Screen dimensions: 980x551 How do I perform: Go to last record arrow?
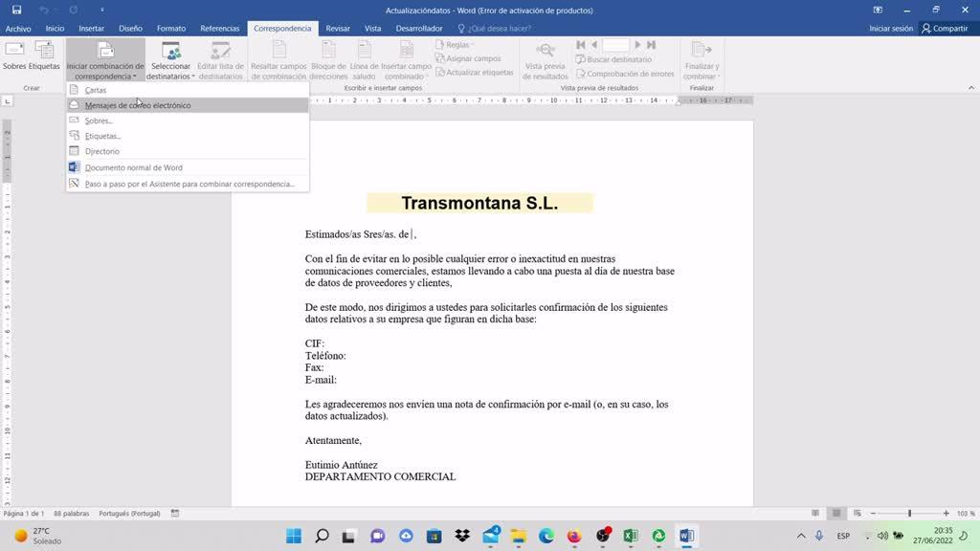(x=651, y=45)
